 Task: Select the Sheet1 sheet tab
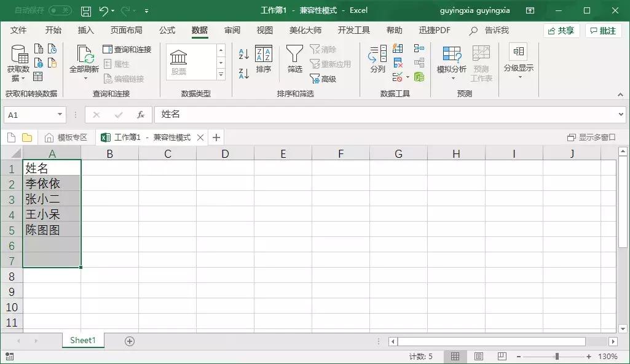83,339
